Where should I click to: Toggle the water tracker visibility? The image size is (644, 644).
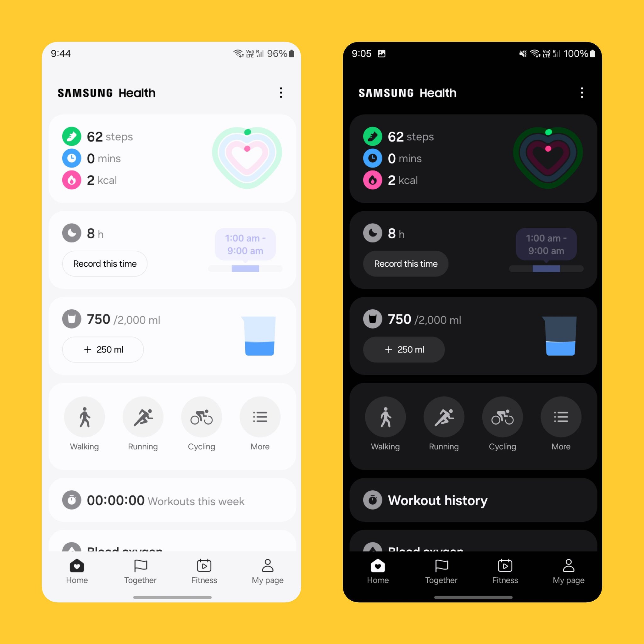click(x=73, y=319)
